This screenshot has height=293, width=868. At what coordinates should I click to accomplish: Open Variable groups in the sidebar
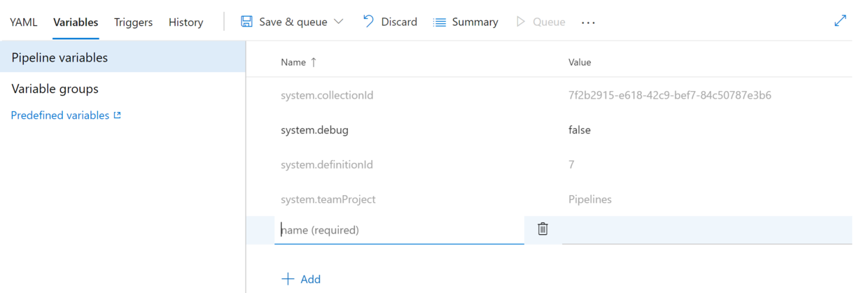point(55,89)
